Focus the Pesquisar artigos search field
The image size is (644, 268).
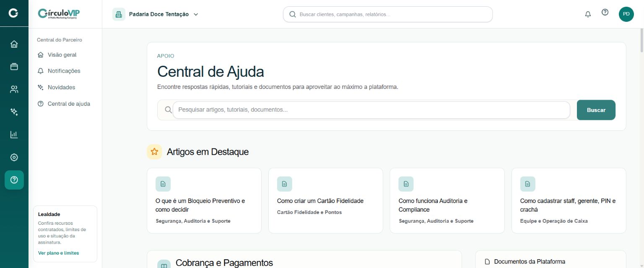click(371, 110)
